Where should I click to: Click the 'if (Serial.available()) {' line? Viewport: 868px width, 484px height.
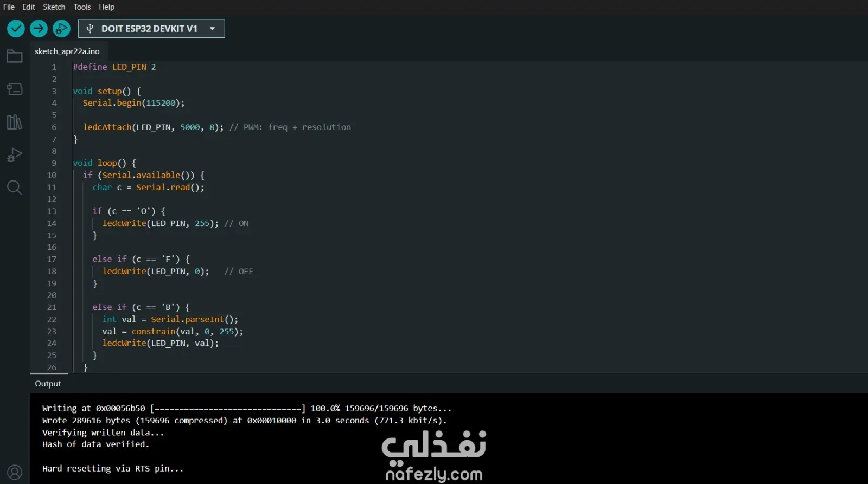coord(144,175)
